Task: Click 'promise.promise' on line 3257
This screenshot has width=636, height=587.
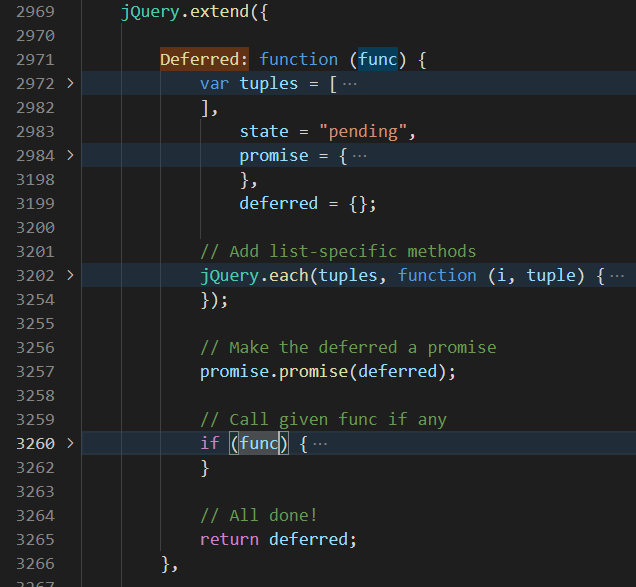Action: coord(274,372)
